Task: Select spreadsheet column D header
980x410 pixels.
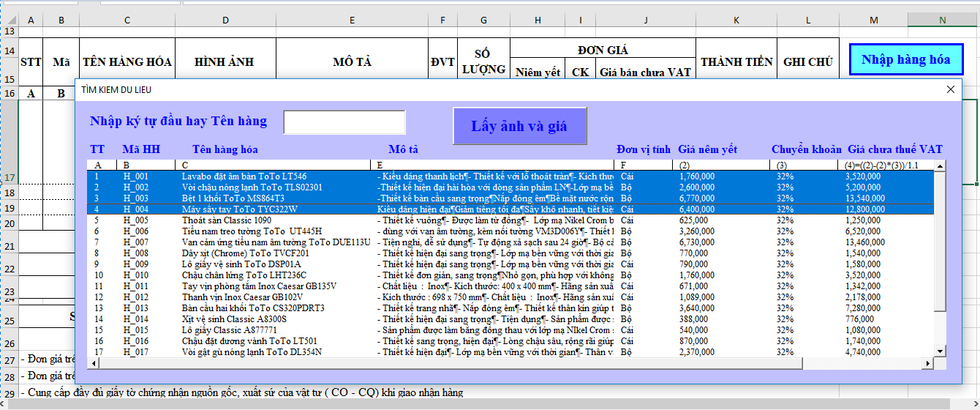Action: [x=225, y=20]
